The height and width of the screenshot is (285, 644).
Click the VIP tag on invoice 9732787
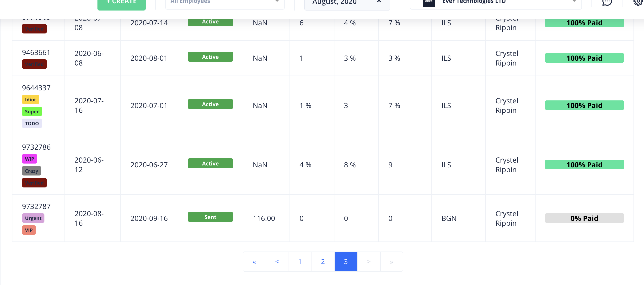click(x=29, y=230)
